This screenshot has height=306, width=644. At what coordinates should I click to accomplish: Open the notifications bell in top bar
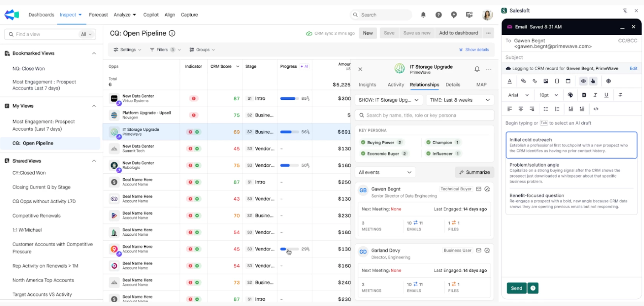click(423, 15)
